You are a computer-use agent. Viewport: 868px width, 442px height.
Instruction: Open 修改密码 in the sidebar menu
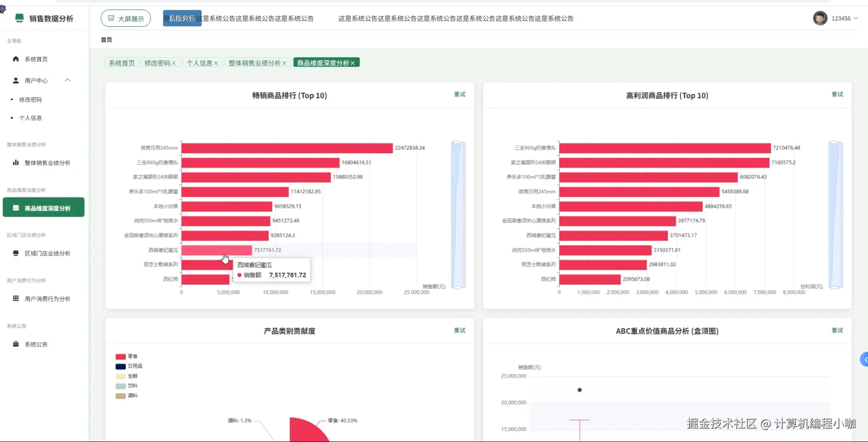click(30, 100)
